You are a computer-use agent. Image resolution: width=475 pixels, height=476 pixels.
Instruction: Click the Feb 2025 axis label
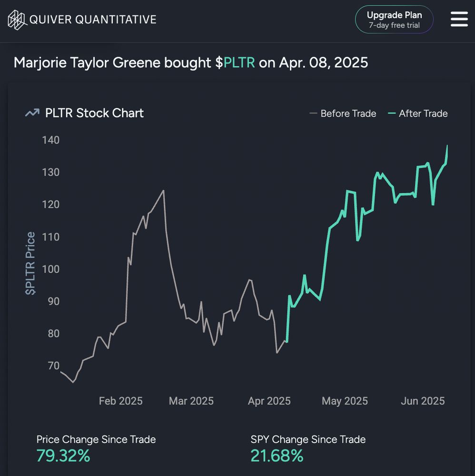pyautogui.click(x=120, y=401)
